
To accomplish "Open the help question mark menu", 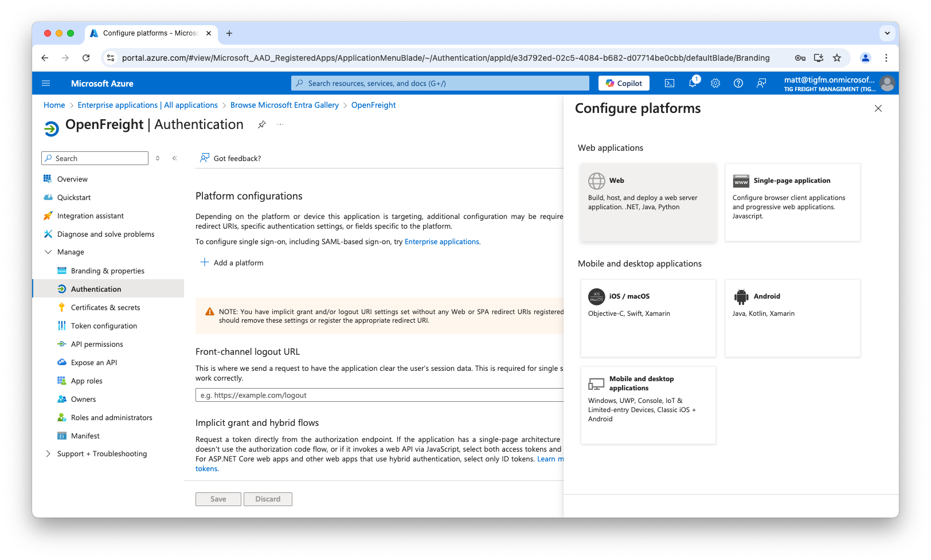I will [738, 83].
